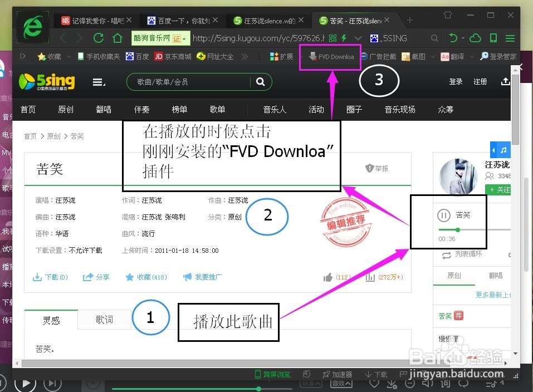Click the 分享 share button
This screenshot has height=392, width=533.
pos(96,277)
